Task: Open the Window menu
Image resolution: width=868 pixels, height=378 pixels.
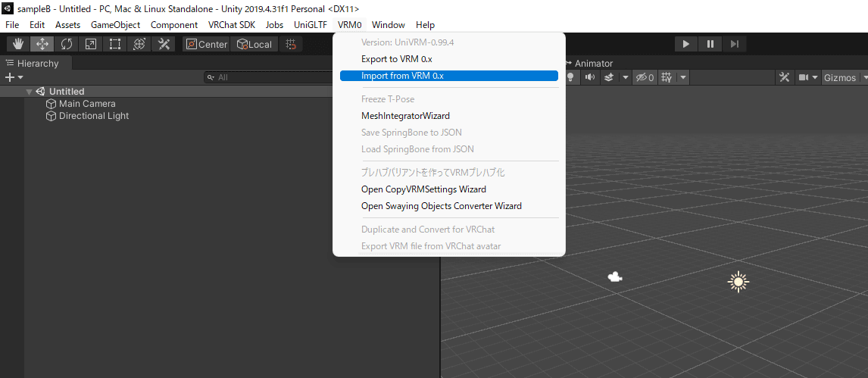Action: pyautogui.click(x=389, y=25)
